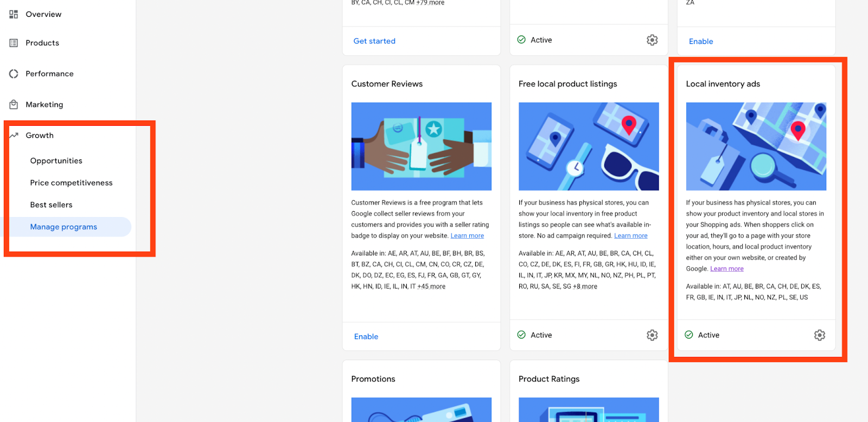Click the Performance circle icon

tap(14, 74)
